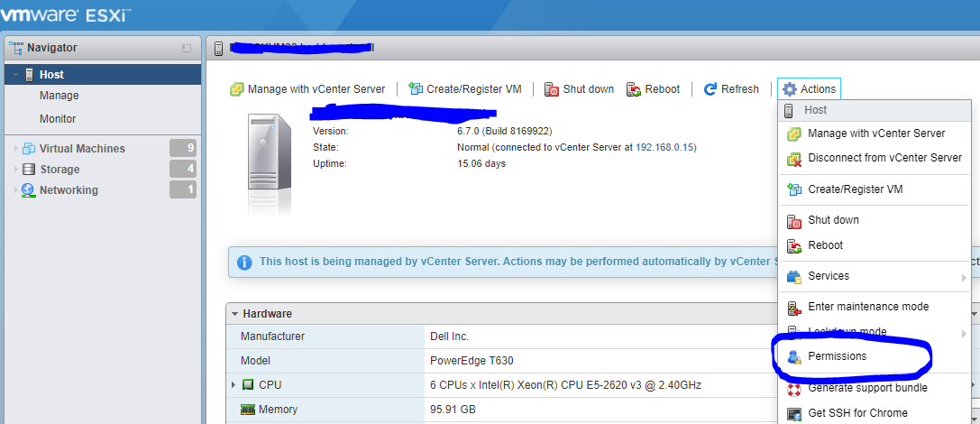980x424 pixels.
Task: Click the CPU chip icon in Hardware
Action: (248, 385)
